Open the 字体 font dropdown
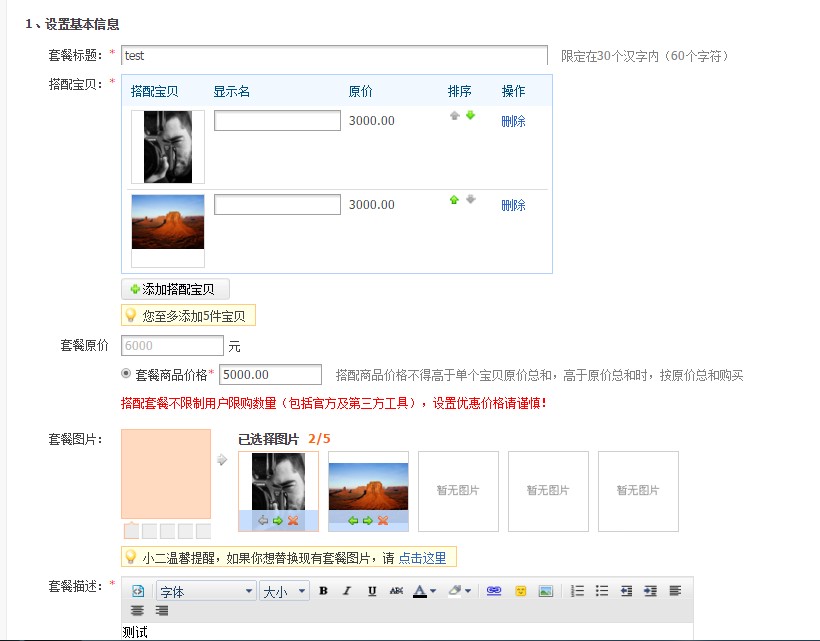This screenshot has height=641, width=820. click(206, 592)
